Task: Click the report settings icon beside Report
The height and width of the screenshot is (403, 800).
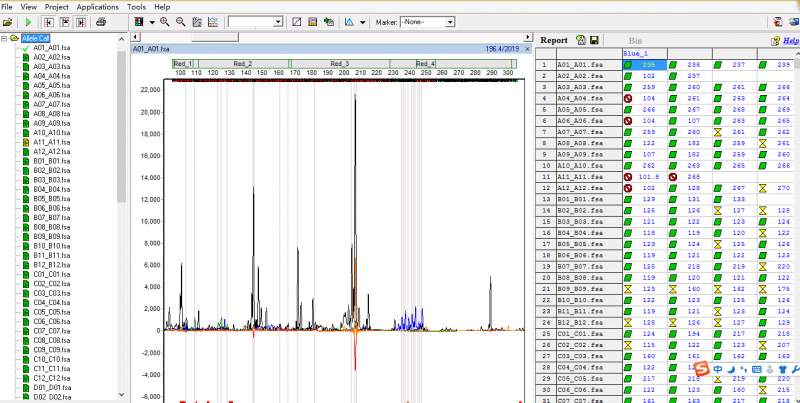Action: click(x=580, y=40)
